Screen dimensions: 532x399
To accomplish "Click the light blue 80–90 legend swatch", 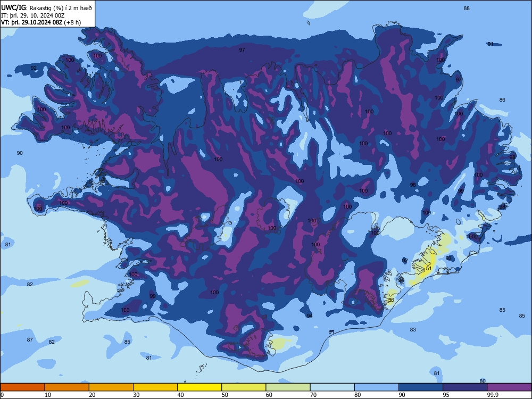I will pyautogui.click(x=377, y=387).
